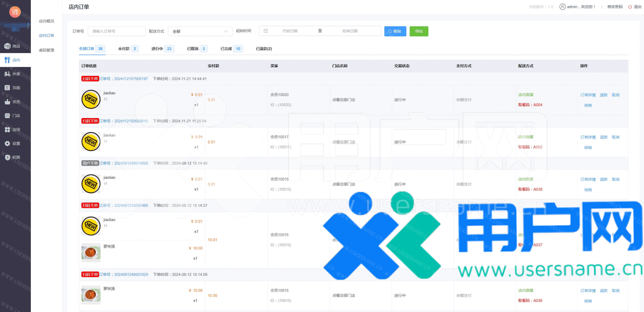Select the 页面 page icon
Screen dimensions: 644x312
click(7, 88)
